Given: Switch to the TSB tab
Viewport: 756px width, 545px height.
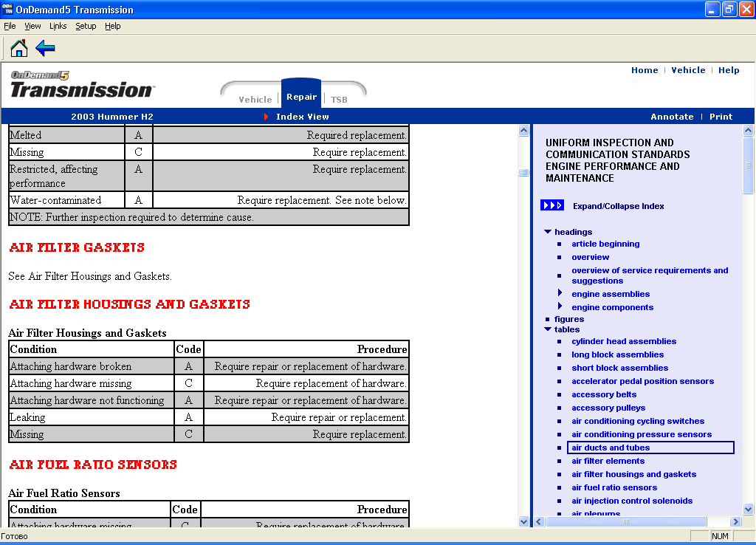Looking at the screenshot, I should tap(339, 100).
